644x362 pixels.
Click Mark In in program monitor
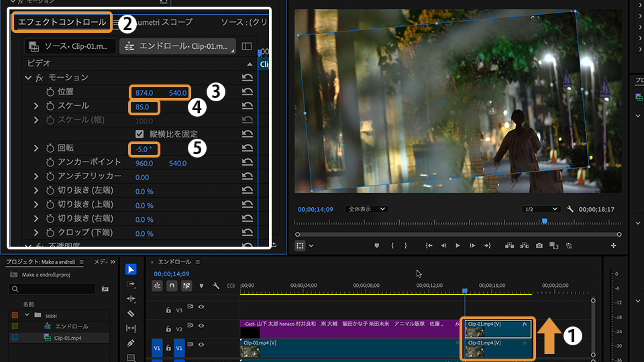coord(392,245)
